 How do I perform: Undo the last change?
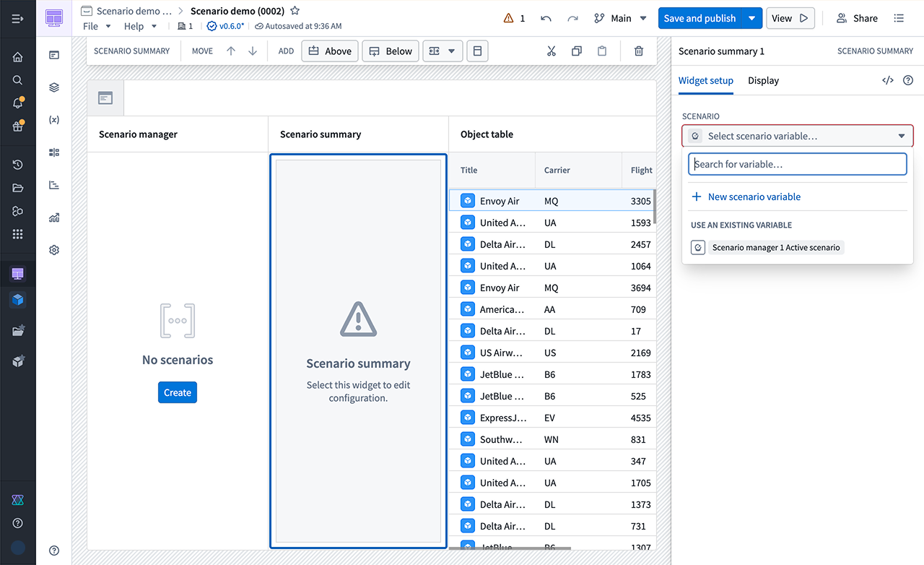pos(546,18)
